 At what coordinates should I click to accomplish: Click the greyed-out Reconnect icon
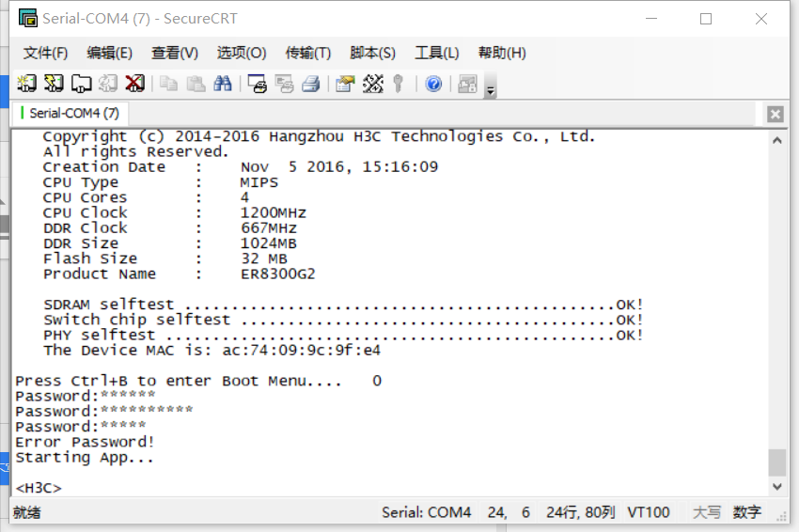(x=108, y=83)
